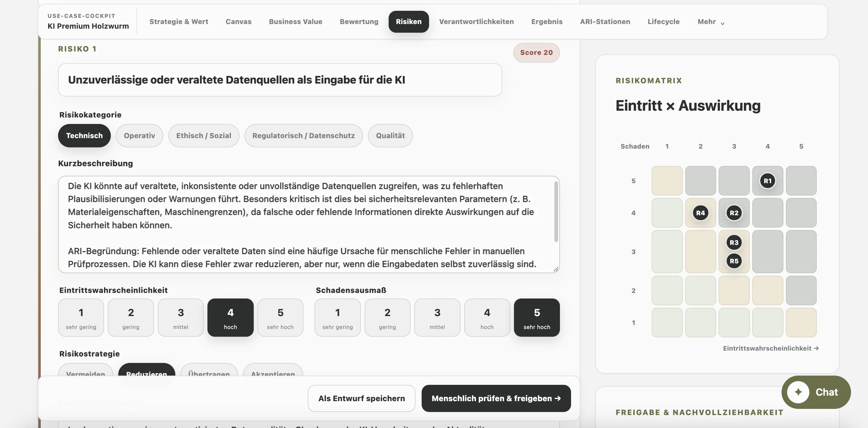Select the Risiken tab
Image resolution: width=868 pixels, height=428 pixels.
click(x=408, y=22)
